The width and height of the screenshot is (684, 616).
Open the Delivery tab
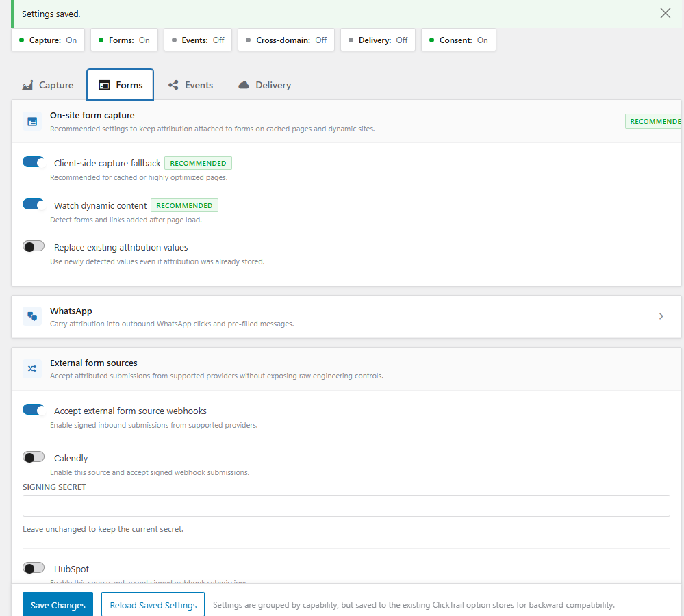[264, 85]
